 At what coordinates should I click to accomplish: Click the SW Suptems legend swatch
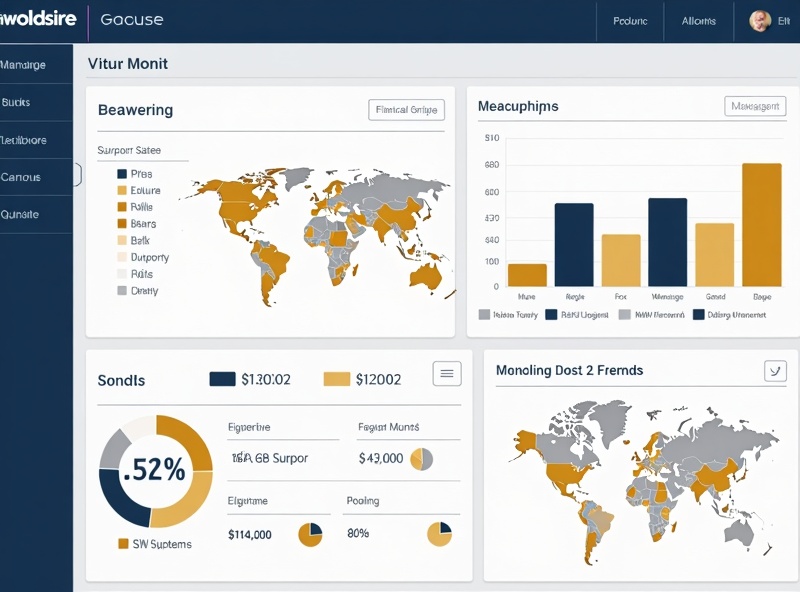[123, 544]
